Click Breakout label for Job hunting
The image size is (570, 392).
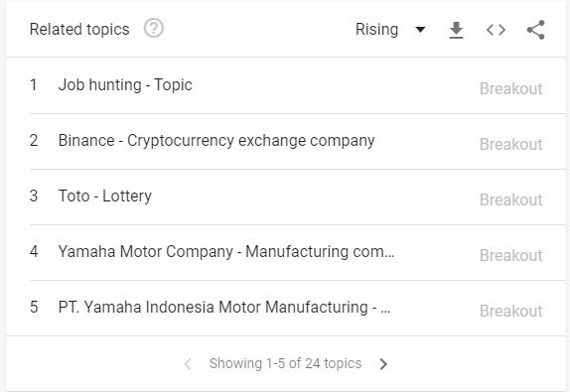pos(510,89)
